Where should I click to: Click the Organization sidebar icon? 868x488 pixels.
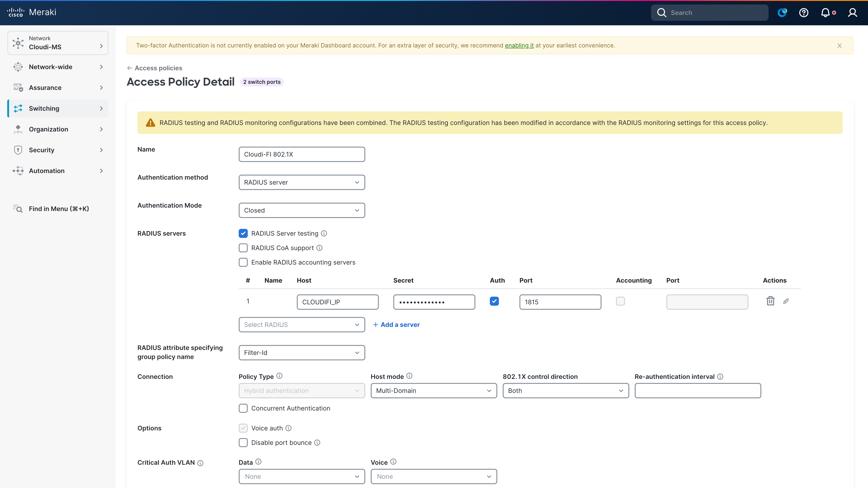pos(18,129)
